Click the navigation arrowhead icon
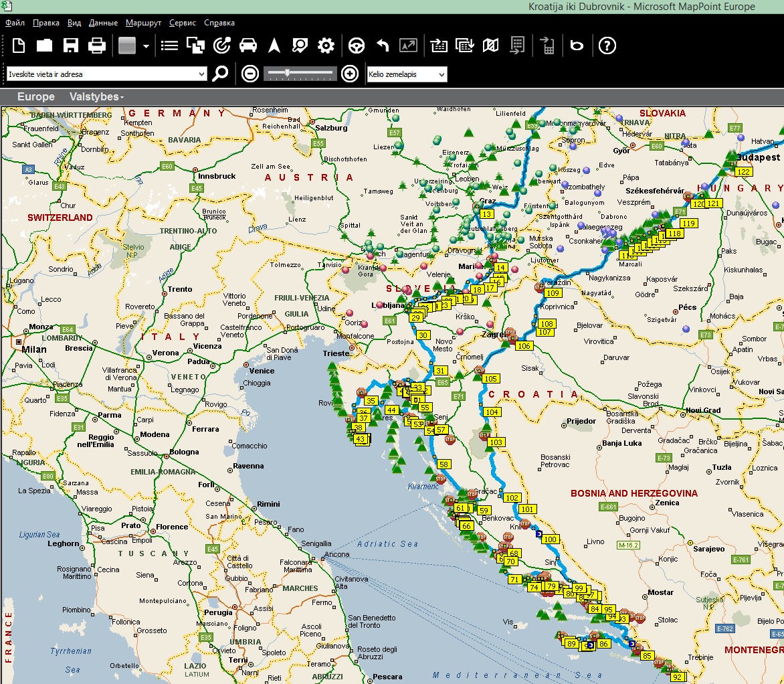This screenshot has height=684, width=784. point(274,46)
